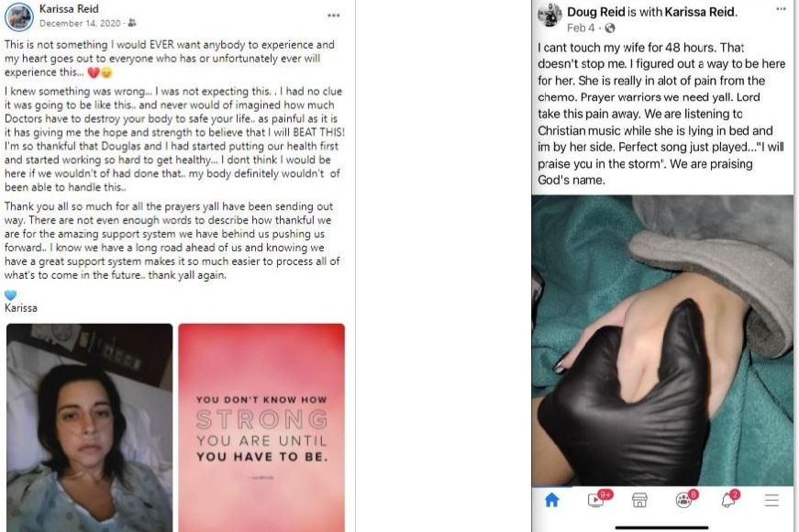Open the December 14, 2020 timestamp

coord(80,24)
